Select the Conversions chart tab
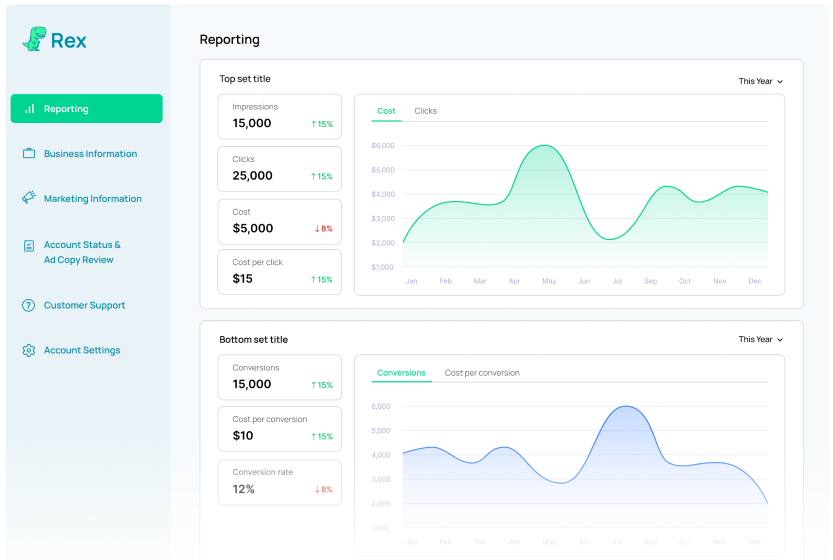 click(x=401, y=373)
